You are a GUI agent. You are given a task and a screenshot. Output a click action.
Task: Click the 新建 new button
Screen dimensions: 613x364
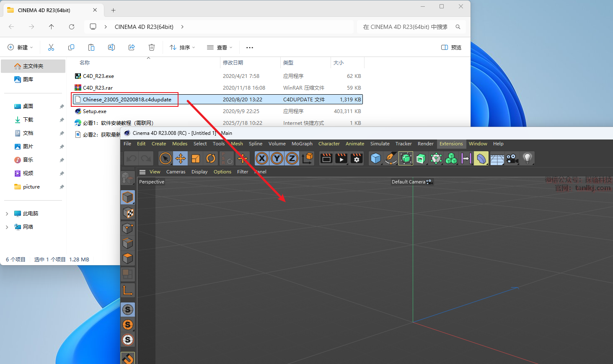tap(20, 47)
